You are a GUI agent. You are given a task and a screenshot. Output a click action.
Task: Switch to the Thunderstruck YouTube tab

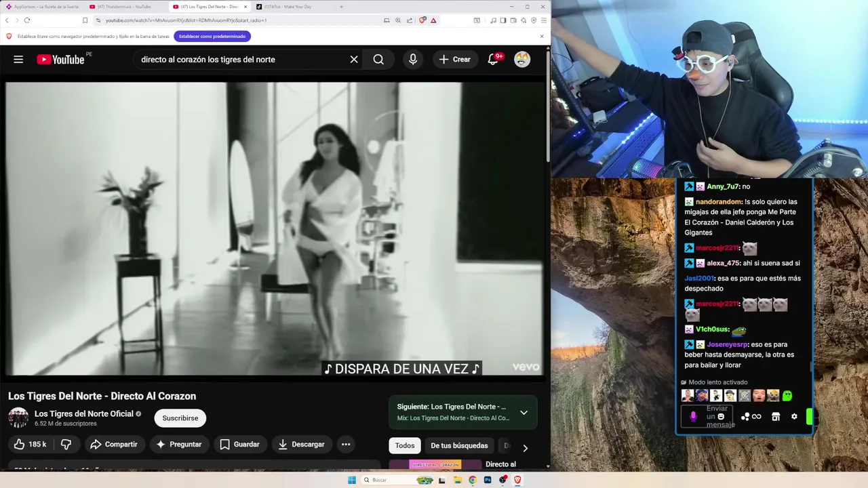tap(125, 7)
